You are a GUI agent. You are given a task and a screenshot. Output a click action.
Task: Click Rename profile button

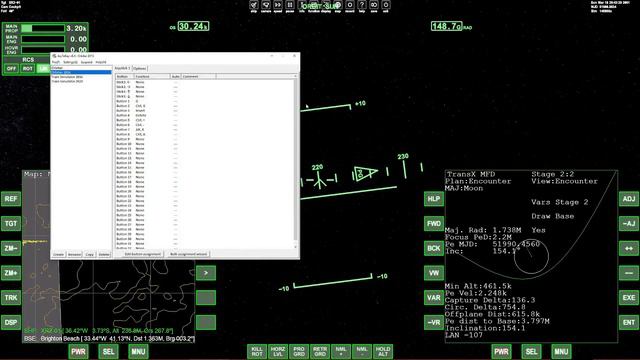[74, 254]
